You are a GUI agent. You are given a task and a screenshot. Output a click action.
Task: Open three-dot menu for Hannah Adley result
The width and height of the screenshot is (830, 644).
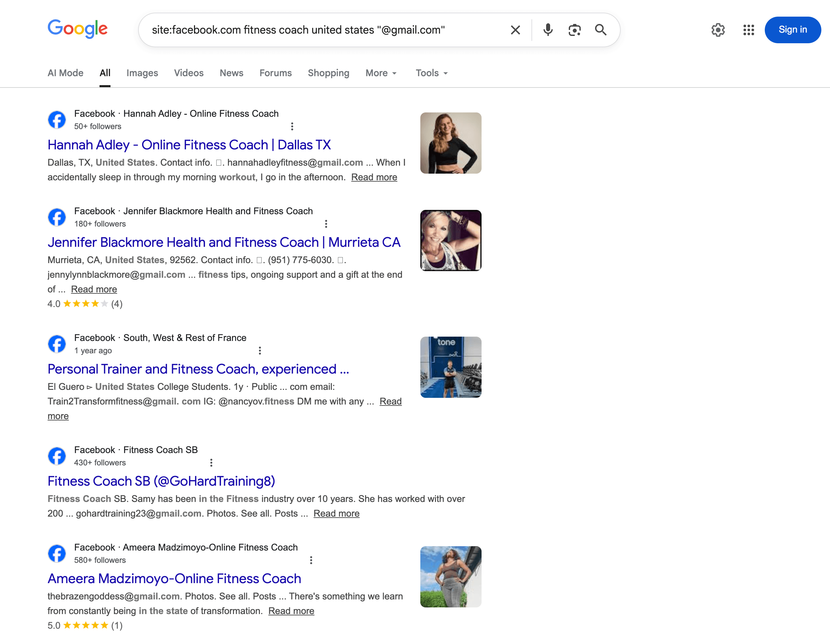click(x=292, y=126)
